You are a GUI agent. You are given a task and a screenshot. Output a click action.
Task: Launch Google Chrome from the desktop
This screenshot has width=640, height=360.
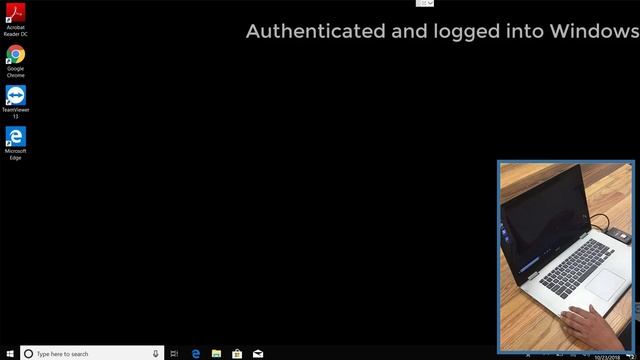[x=16, y=61]
